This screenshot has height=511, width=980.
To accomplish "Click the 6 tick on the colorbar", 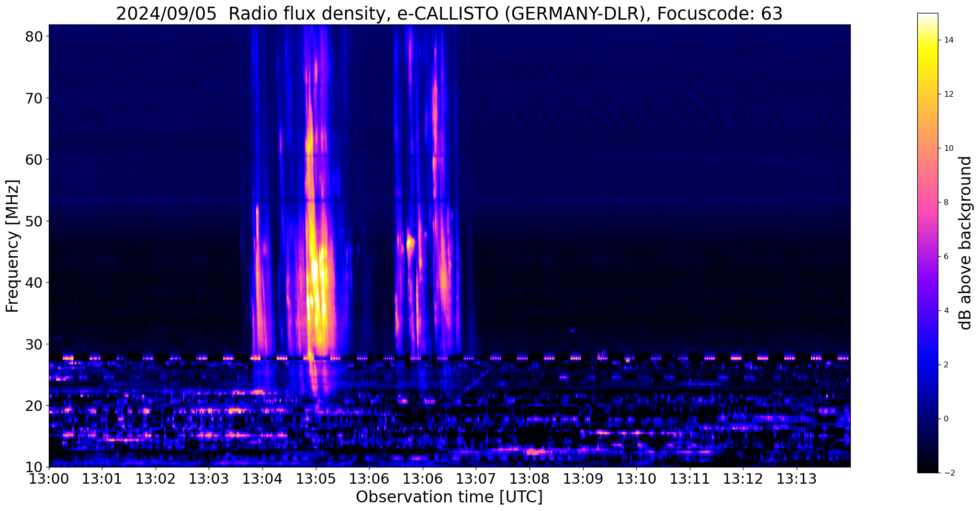I will [946, 256].
